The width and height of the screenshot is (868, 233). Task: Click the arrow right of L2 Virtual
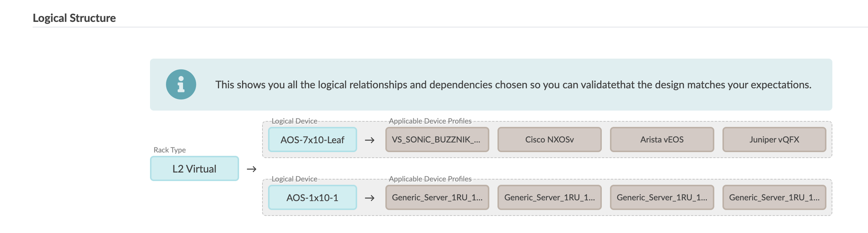(252, 169)
